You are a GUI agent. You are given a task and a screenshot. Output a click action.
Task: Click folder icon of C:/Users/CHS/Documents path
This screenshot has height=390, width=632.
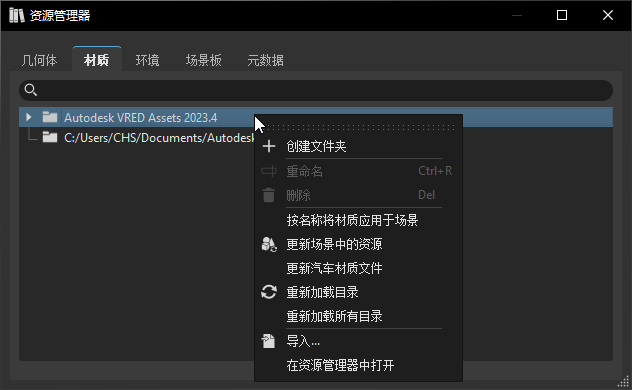(50, 137)
